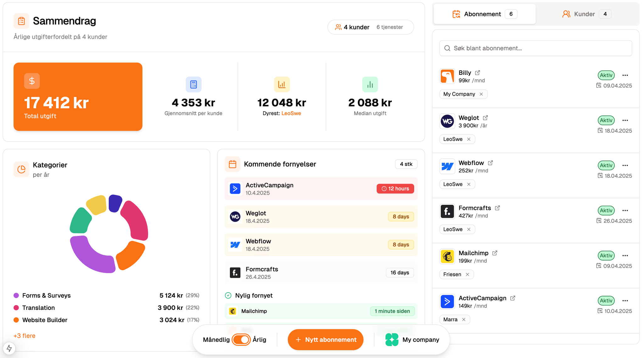This screenshot has height=358, width=644.
Task: Open the more options menu for Mailchimp
Action: coord(625,255)
